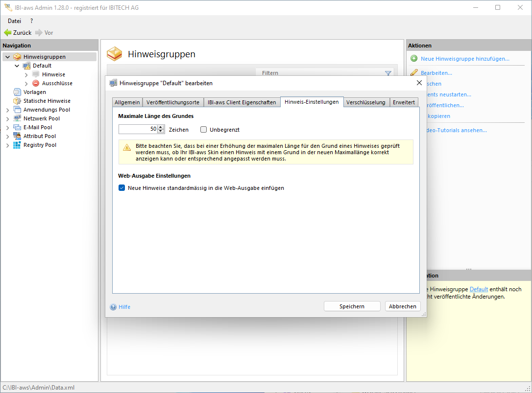Click the Registry Pool icon
The image size is (532, 393).
(17, 145)
